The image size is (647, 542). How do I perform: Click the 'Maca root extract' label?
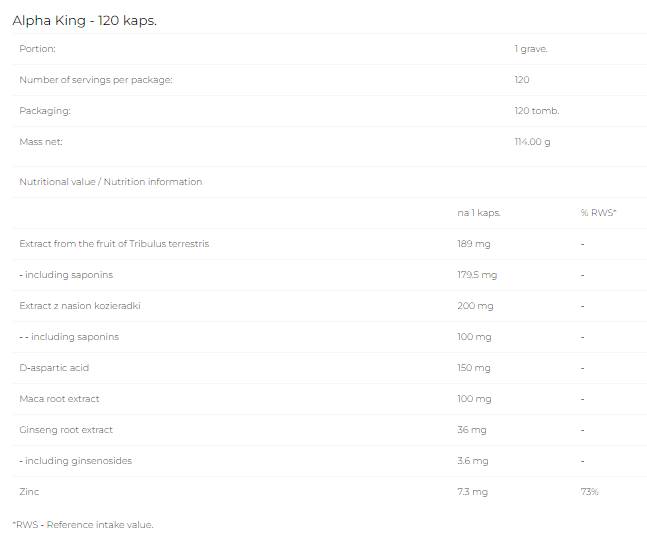point(59,399)
